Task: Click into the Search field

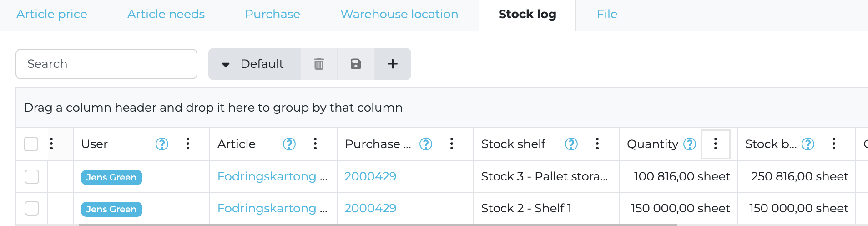Action: [x=106, y=64]
